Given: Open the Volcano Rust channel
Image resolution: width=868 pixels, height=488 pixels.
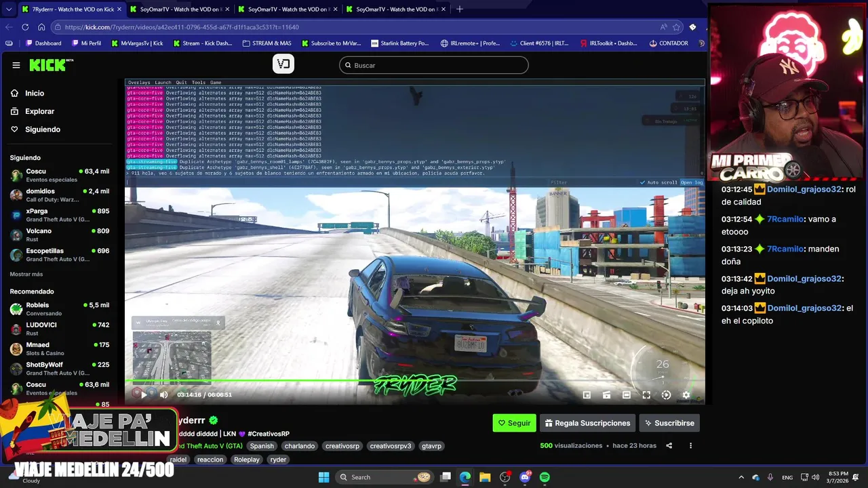Looking at the screenshot, I should tap(60, 235).
